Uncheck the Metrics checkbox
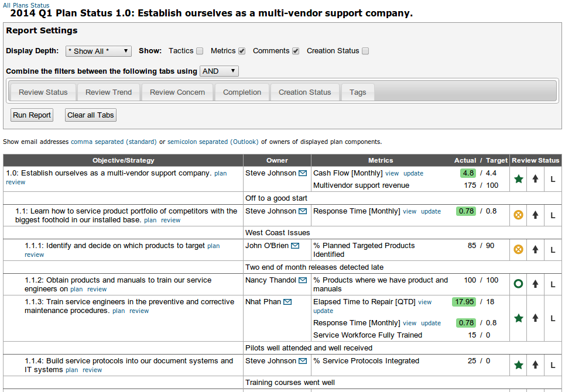565x392 pixels. (x=242, y=51)
